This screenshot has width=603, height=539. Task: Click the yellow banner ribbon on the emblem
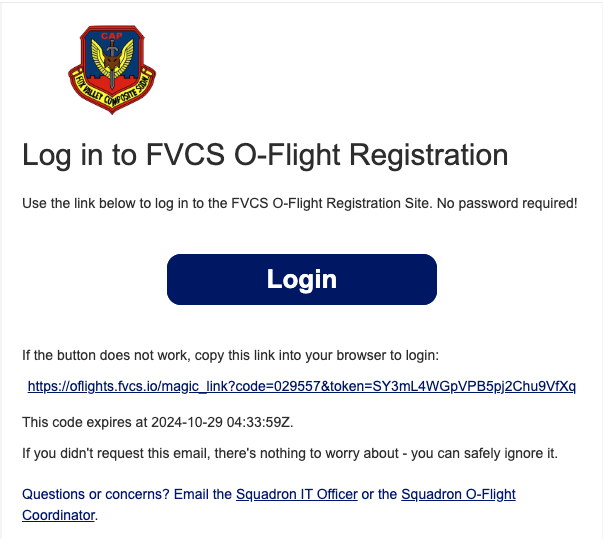click(x=112, y=92)
